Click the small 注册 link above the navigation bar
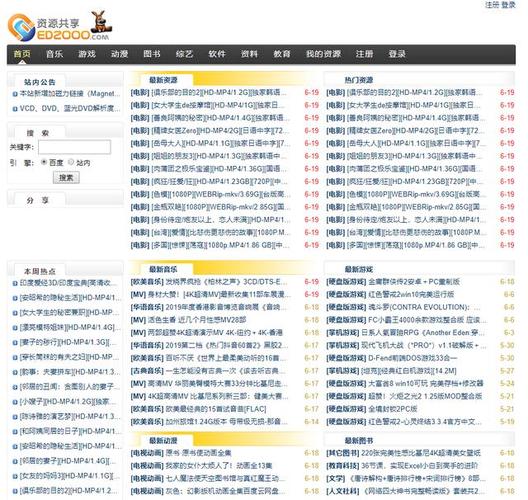The height and width of the screenshot is (500, 528). pyautogui.click(x=492, y=5)
